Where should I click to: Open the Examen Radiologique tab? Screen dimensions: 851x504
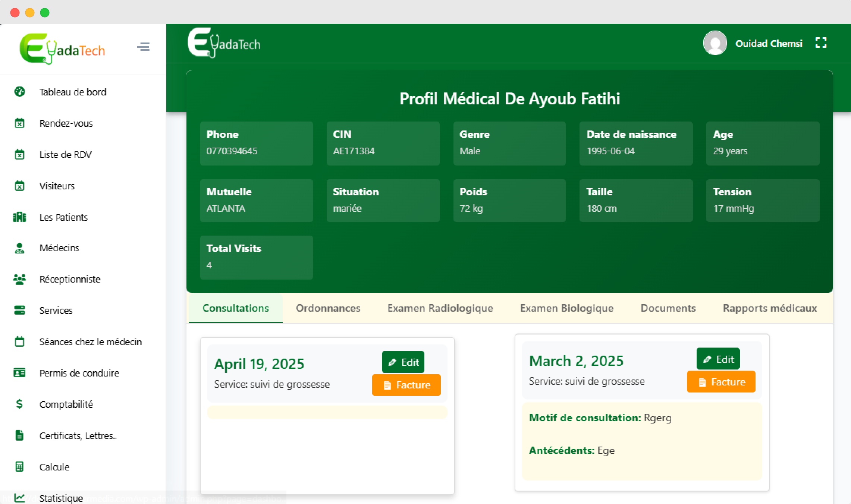tap(440, 308)
